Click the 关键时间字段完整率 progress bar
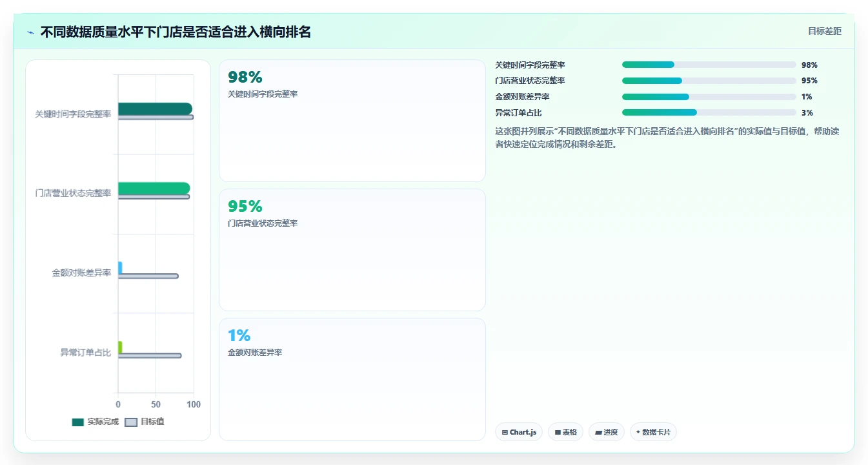868x465 pixels. (709, 65)
